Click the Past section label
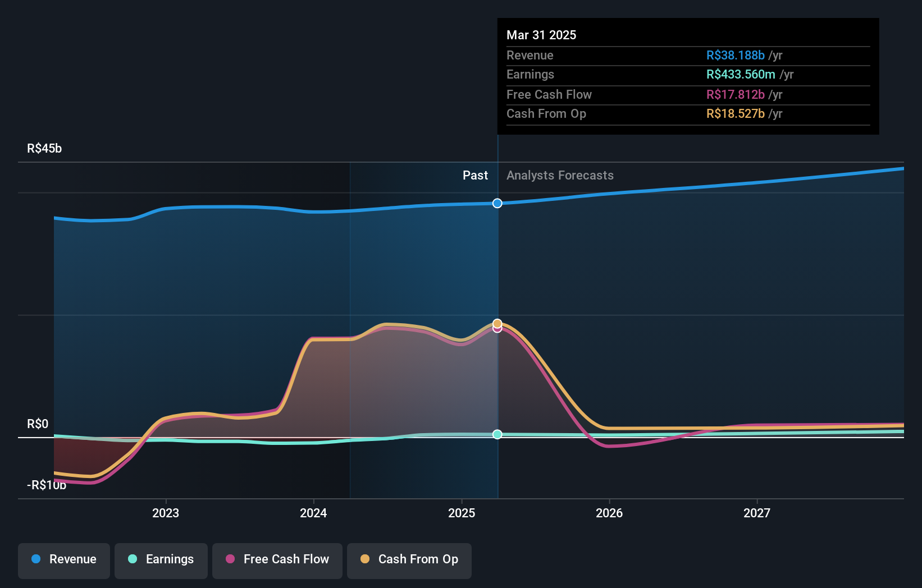The width and height of the screenshot is (922, 588). [x=475, y=176]
